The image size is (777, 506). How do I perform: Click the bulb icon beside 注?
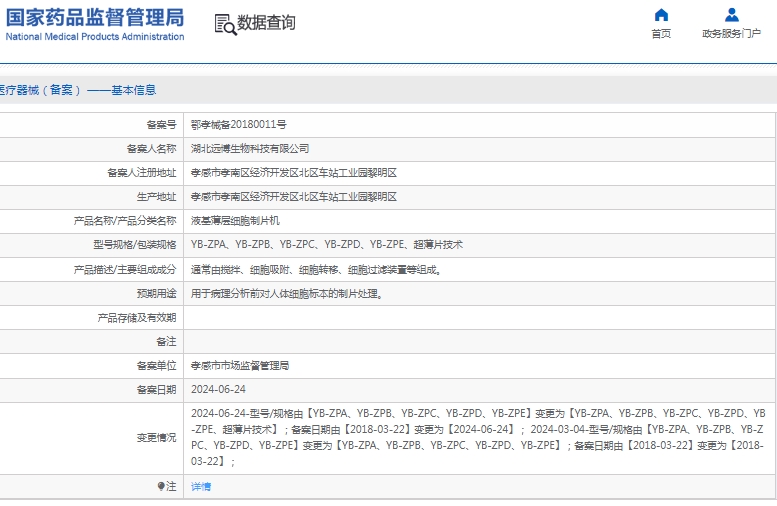click(x=161, y=487)
